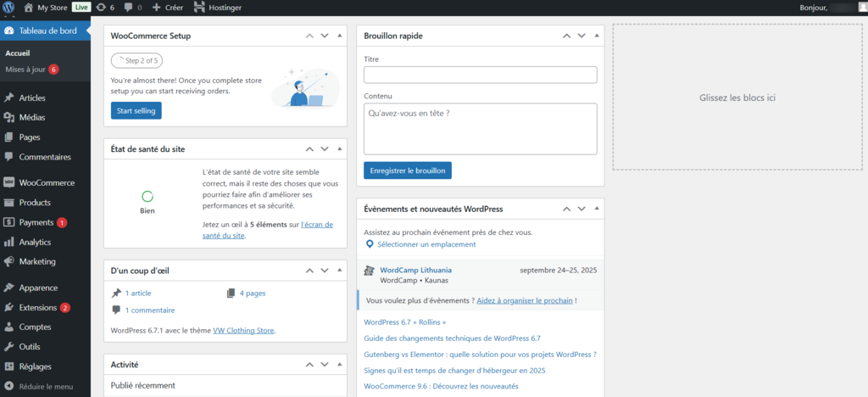Open the updates icon showing 6
This screenshot has width=868, height=397.
click(x=101, y=8)
